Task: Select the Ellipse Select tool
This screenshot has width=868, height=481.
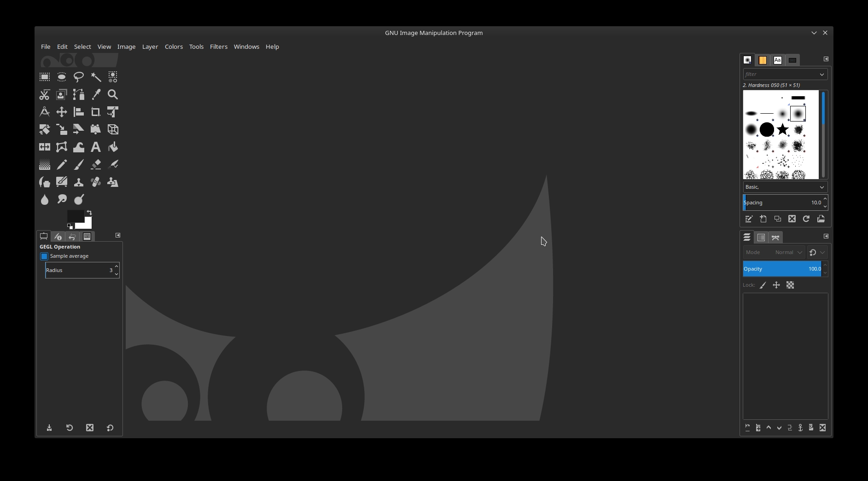Action: (x=62, y=77)
